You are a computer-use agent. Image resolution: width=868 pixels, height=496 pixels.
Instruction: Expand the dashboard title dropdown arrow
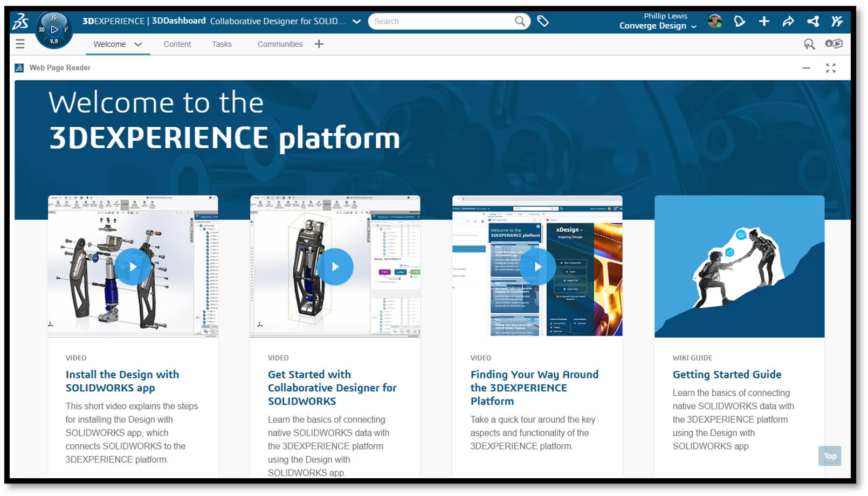tap(356, 22)
